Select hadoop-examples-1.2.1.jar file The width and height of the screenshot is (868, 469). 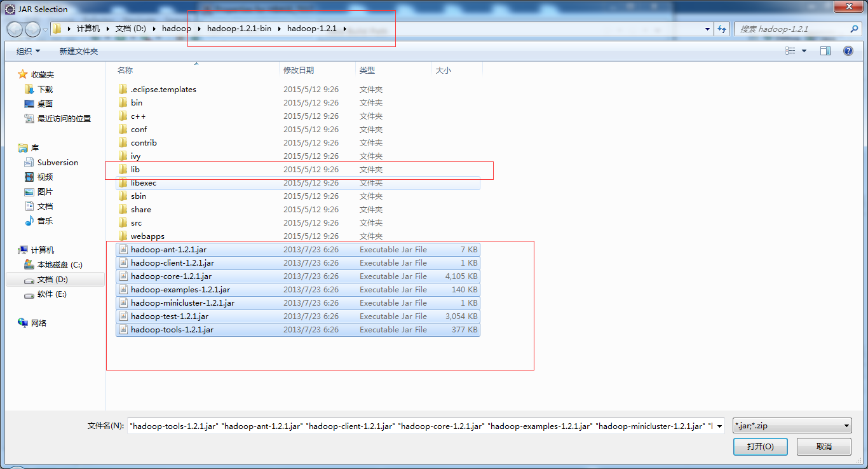click(298, 289)
